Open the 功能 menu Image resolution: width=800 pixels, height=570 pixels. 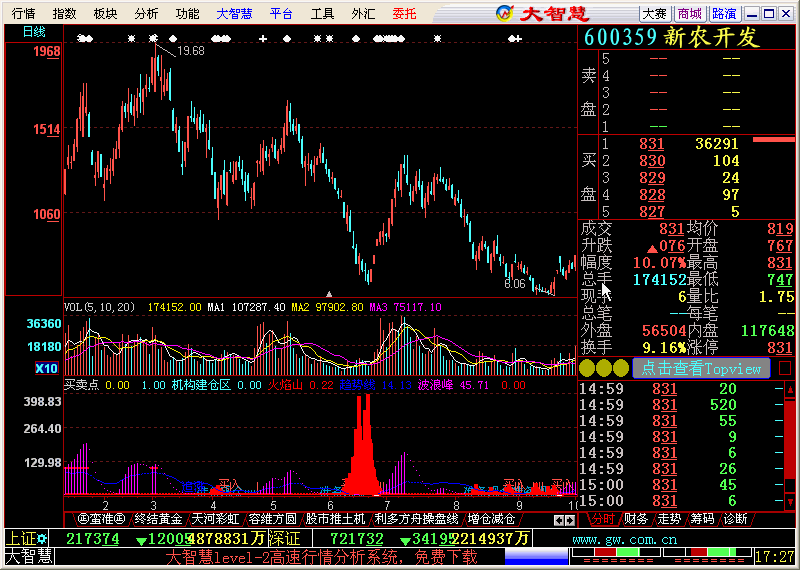[x=187, y=14]
